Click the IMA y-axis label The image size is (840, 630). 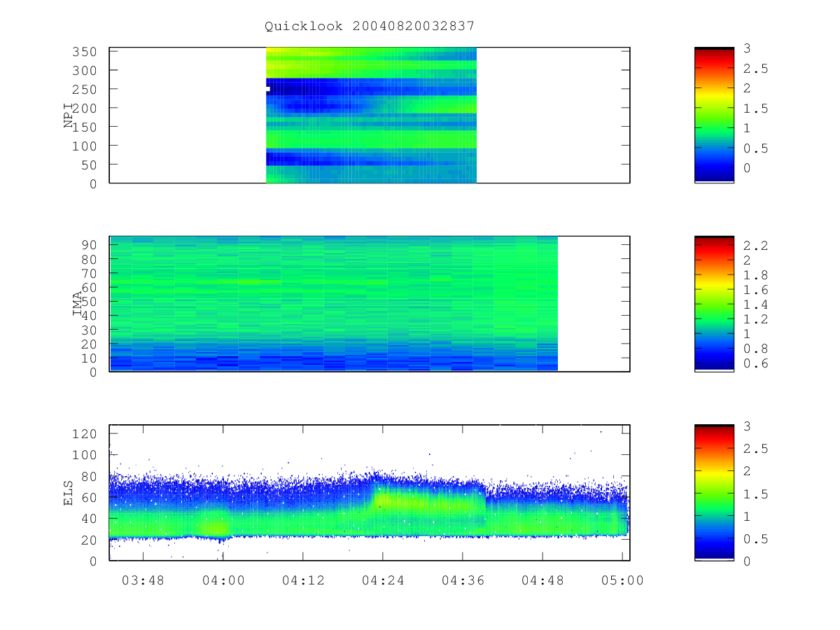78,303
